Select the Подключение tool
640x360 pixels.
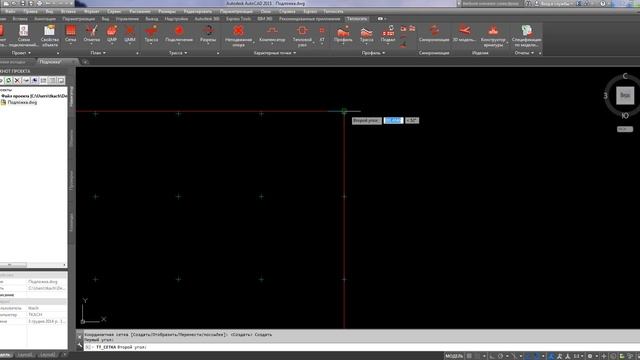(x=179, y=34)
